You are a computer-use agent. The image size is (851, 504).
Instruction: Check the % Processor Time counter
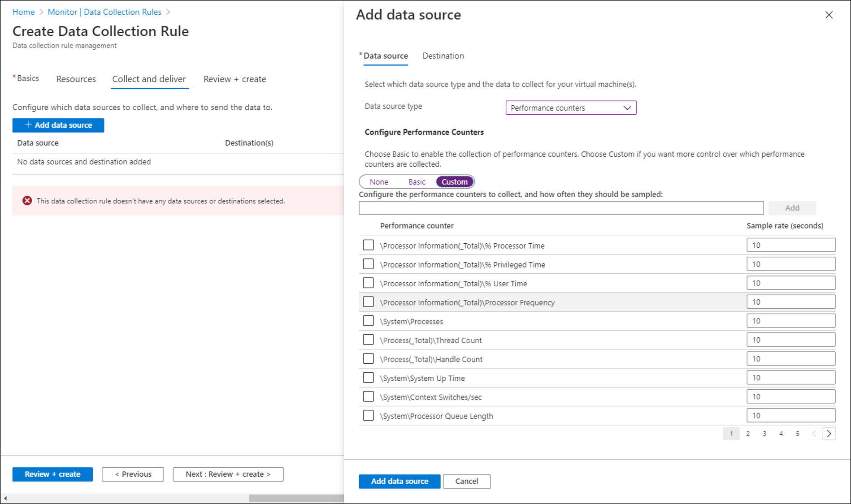tap(368, 245)
